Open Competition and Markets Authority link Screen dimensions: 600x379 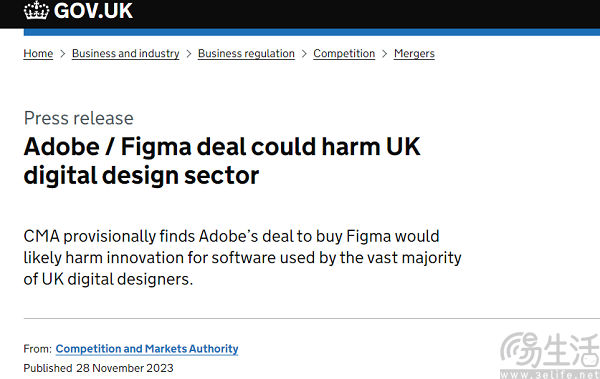click(147, 349)
